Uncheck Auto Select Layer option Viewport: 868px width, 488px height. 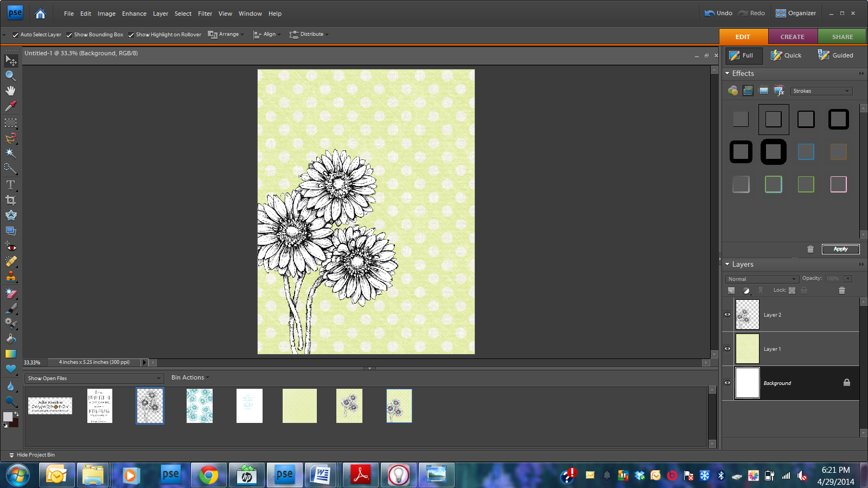tap(15, 35)
